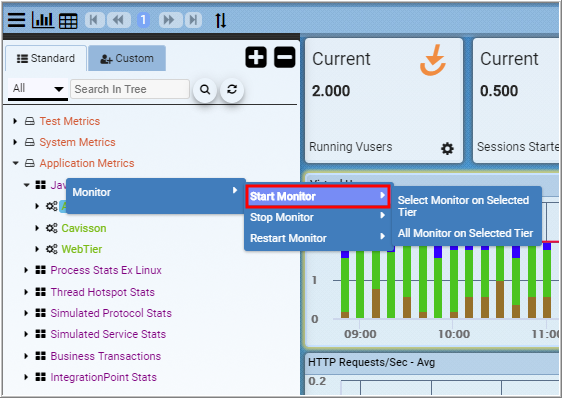Click the drive icon beside System Metrics
562x398 pixels.
(30, 142)
